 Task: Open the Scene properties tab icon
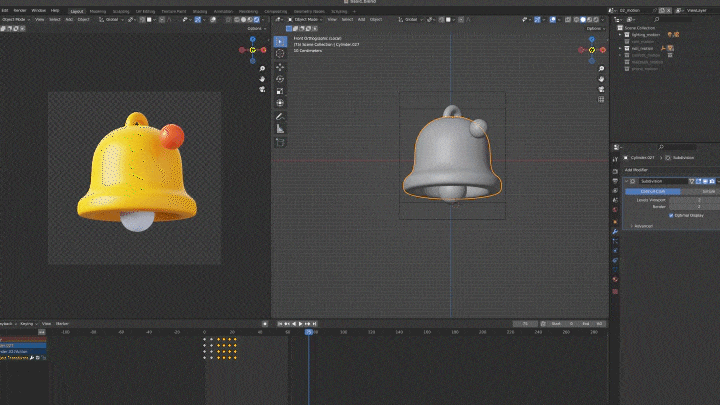[x=615, y=200]
